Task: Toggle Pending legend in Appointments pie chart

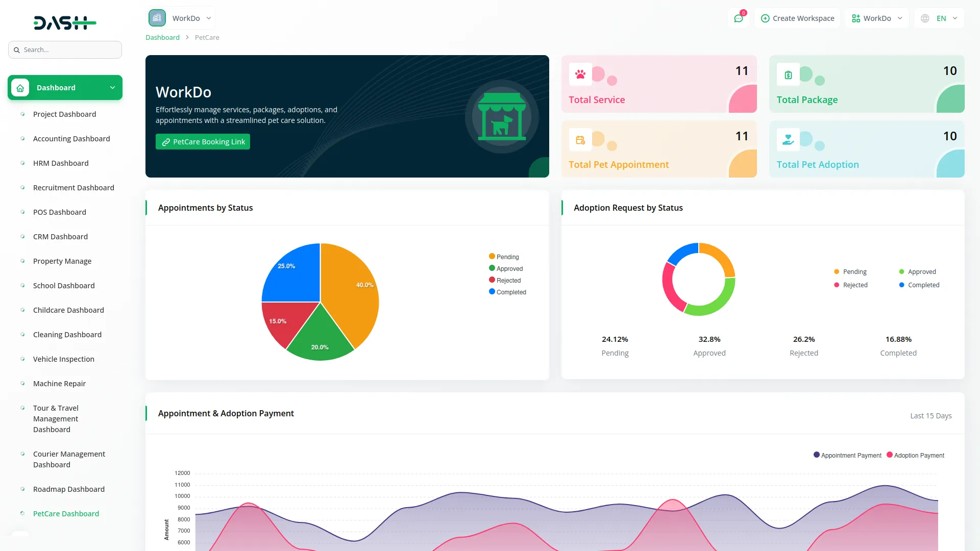Action: (504, 257)
